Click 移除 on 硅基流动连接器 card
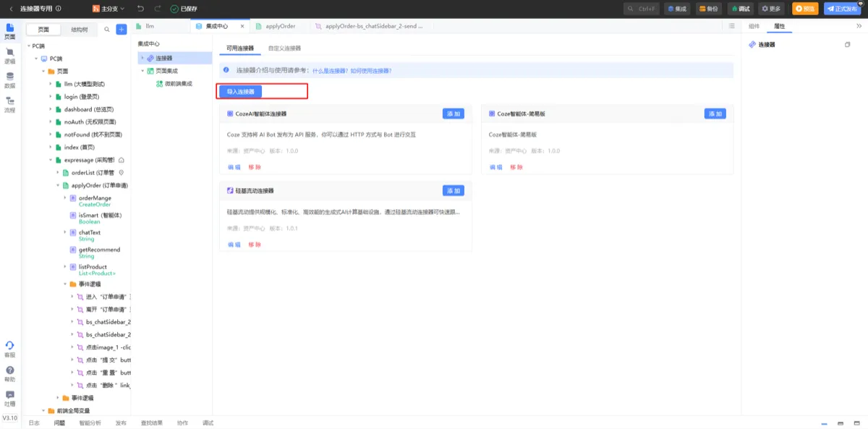868x429 pixels. click(255, 245)
